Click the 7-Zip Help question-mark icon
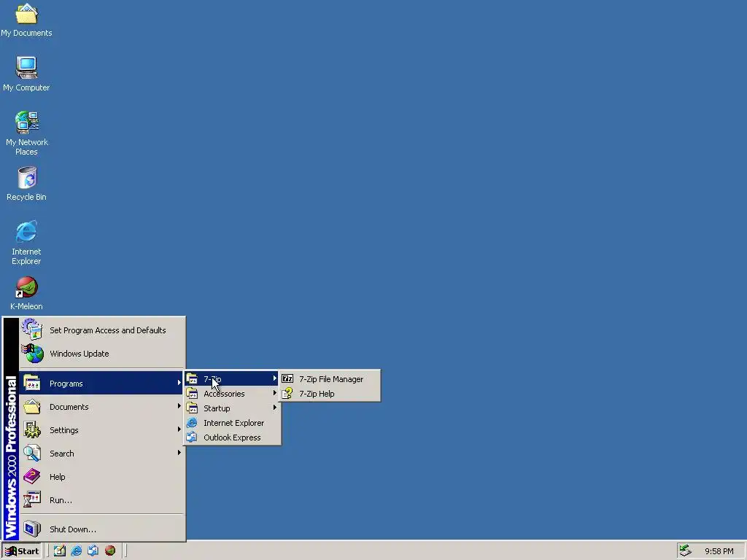 click(287, 393)
